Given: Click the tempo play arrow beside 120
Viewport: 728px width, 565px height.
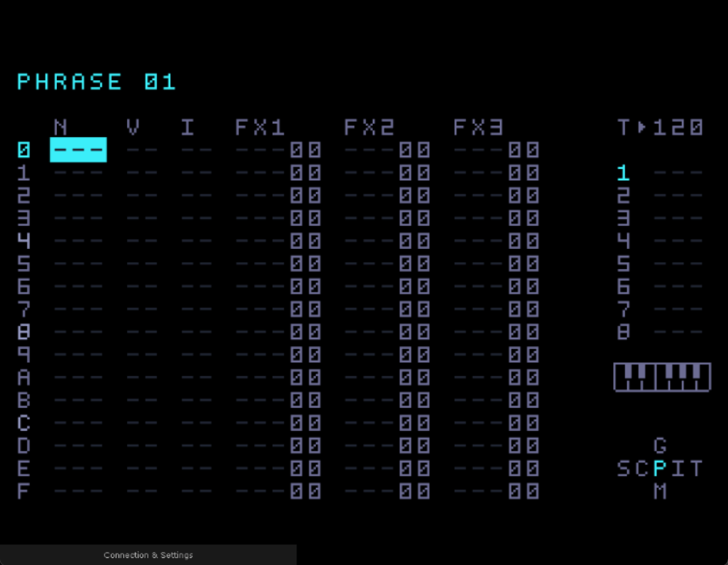Looking at the screenshot, I should click(642, 128).
